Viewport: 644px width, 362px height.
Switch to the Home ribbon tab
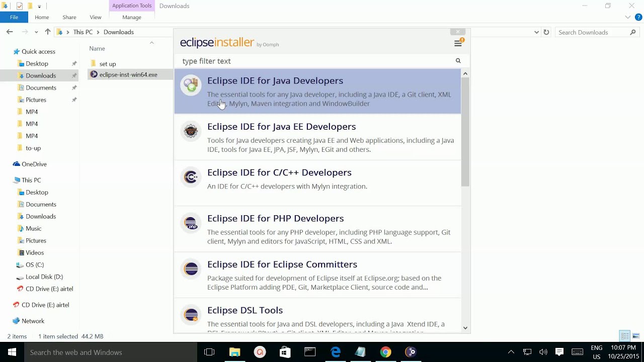point(42,17)
